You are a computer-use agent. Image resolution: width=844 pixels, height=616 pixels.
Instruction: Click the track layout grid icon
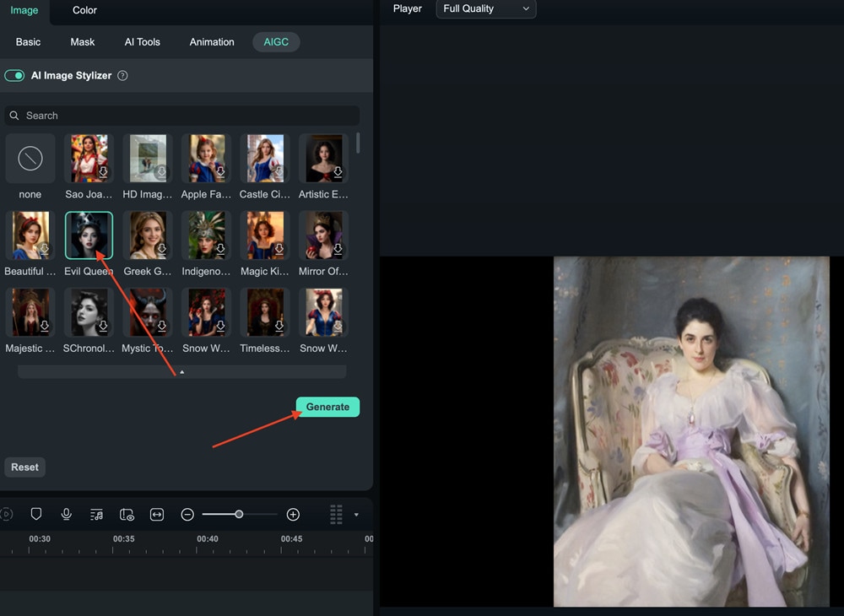336,515
